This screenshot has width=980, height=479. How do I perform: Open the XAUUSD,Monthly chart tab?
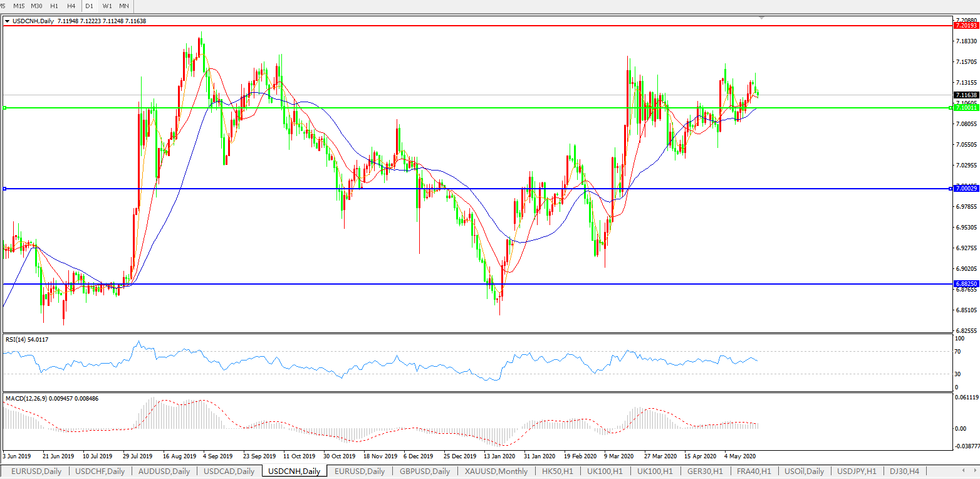[x=496, y=471]
